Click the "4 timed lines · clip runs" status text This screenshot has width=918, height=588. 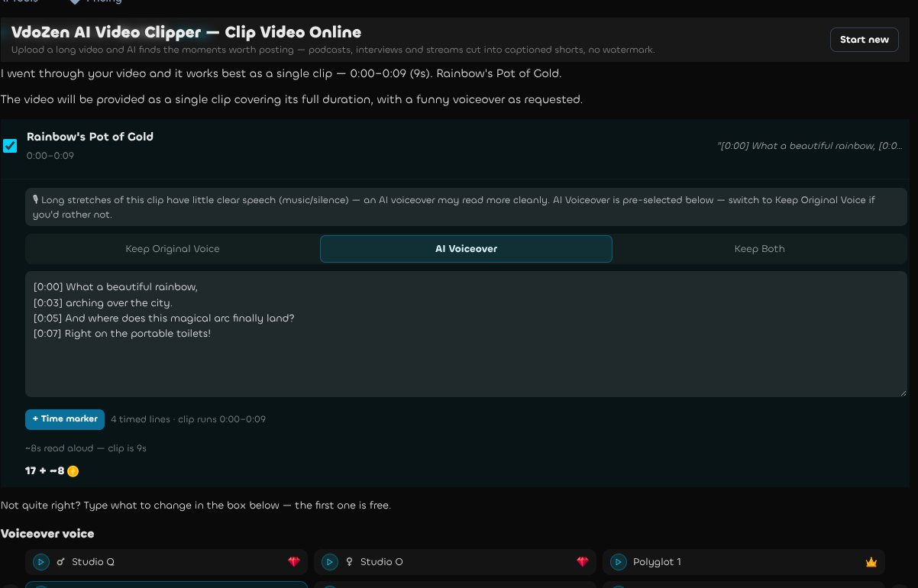click(188, 419)
